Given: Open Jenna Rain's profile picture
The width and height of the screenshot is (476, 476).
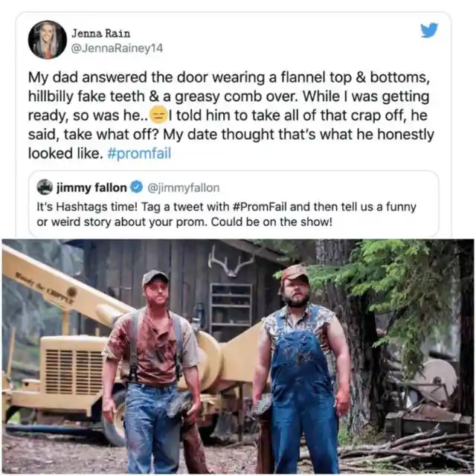Looking at the screenshot, I should [x=48, y=39].
